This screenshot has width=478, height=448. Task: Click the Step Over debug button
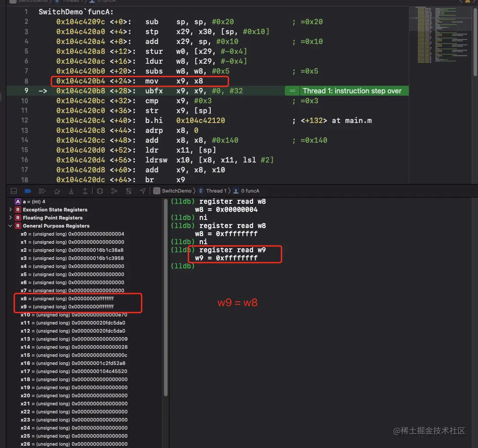(57, 191)
